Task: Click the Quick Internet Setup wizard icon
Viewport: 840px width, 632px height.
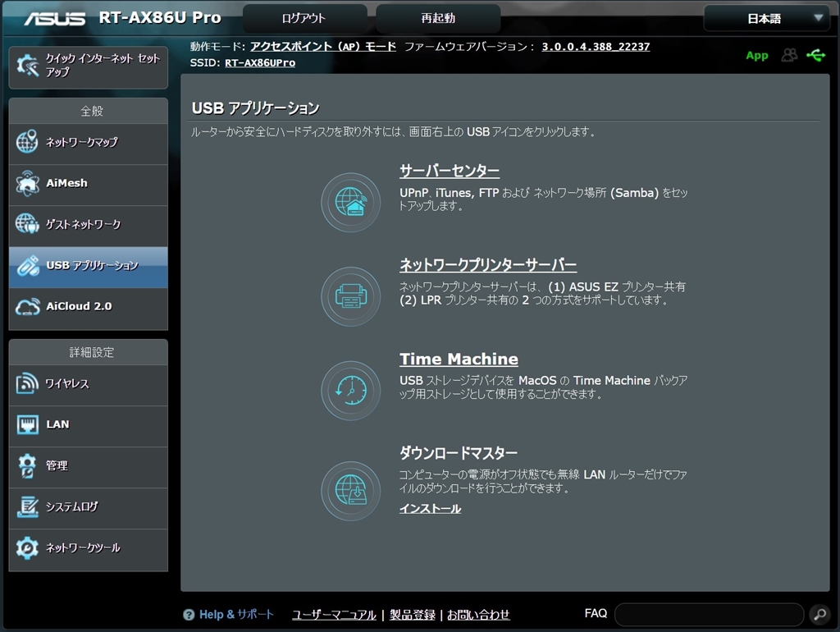Action: pyautogui.click(x=27, y=66)
